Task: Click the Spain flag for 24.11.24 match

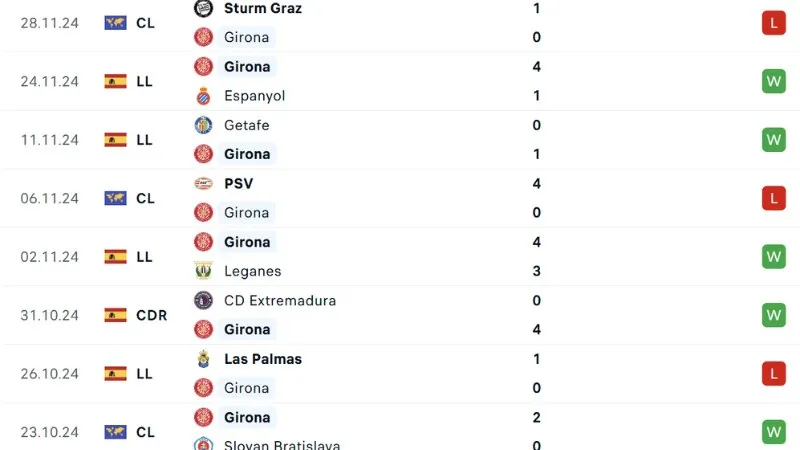Action: [115, 81]
